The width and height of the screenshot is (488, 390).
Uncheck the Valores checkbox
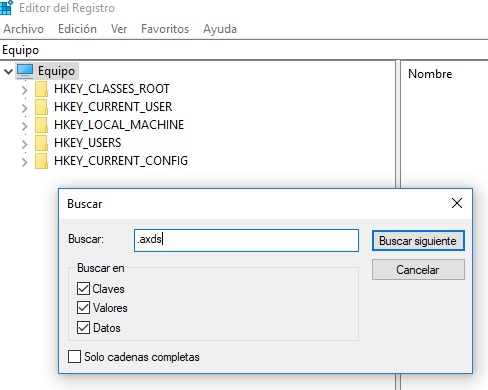(83, 308)
